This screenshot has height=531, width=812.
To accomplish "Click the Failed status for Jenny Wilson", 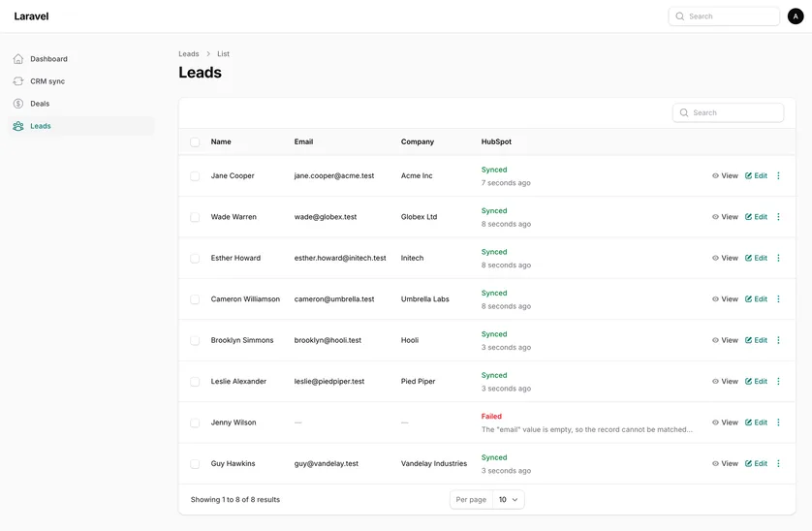I will [x=491, y=416].
